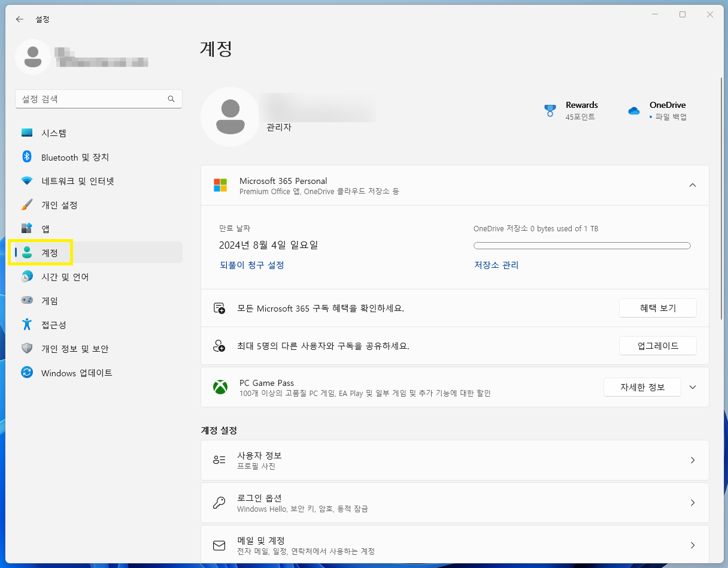Click the search magnifier icon

171,99
